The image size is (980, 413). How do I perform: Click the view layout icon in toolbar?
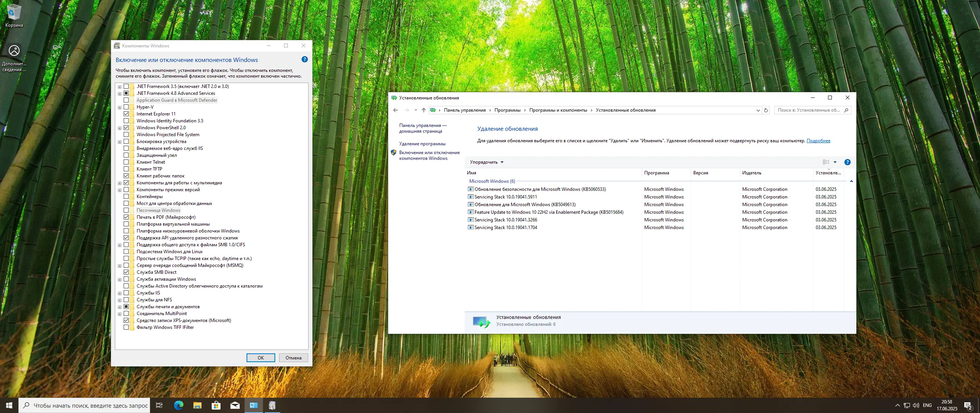tap(826, 162)
